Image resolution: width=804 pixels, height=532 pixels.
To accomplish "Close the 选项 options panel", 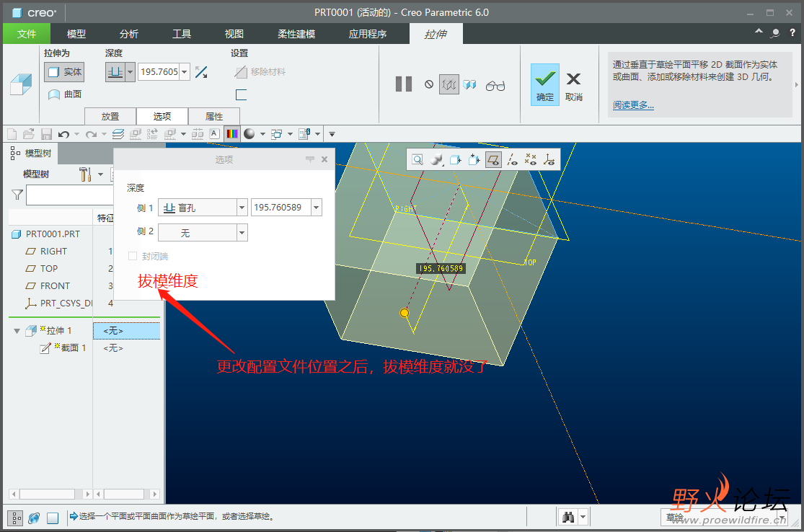I will coord(324,159).
